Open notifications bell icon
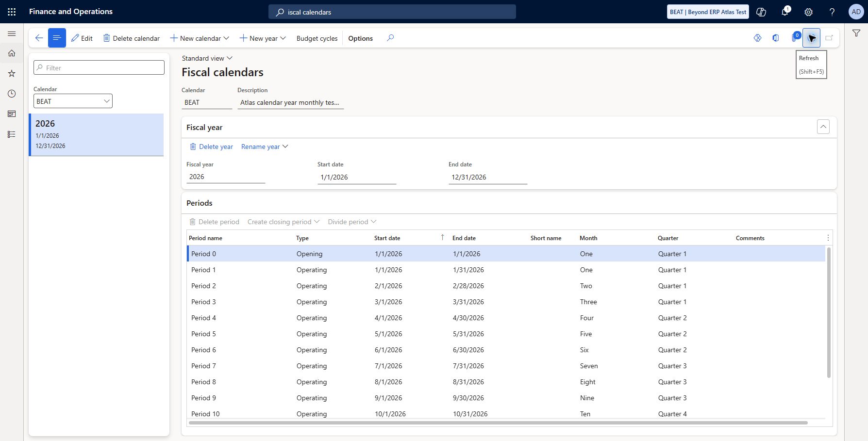This screenshot has width=868, height=441. [785, 12]
